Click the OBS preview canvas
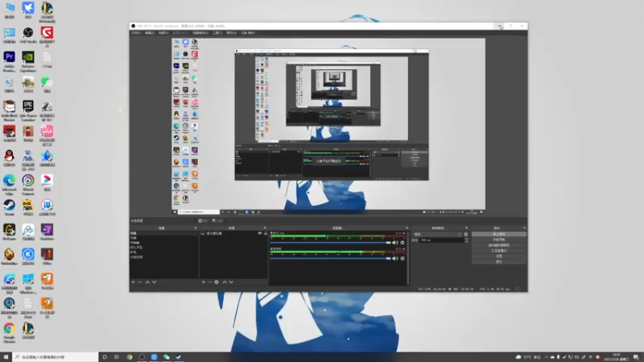 point(328,126)
